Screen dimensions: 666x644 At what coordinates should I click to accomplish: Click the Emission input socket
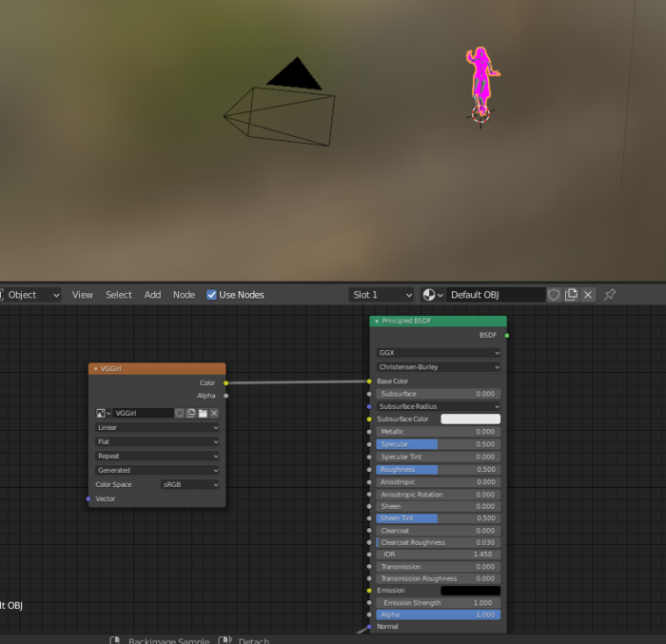point(369,591)
